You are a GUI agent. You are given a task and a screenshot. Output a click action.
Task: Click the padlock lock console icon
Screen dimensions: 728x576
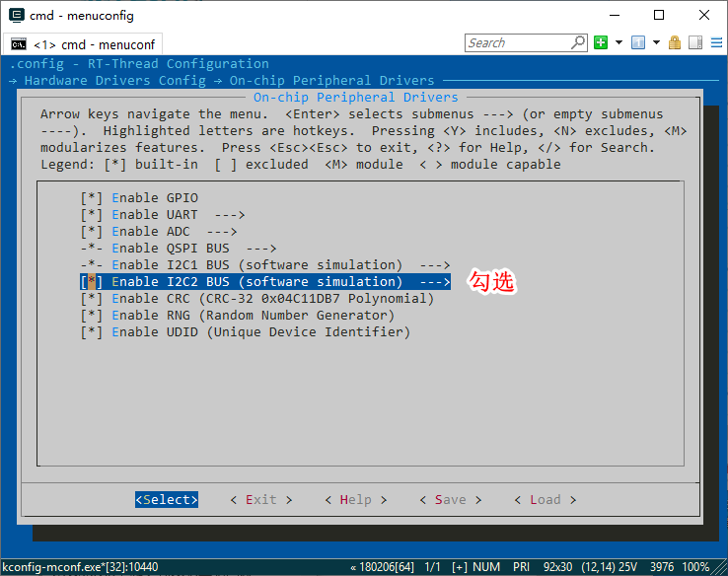pyautogui.click(x=675, y=42)
